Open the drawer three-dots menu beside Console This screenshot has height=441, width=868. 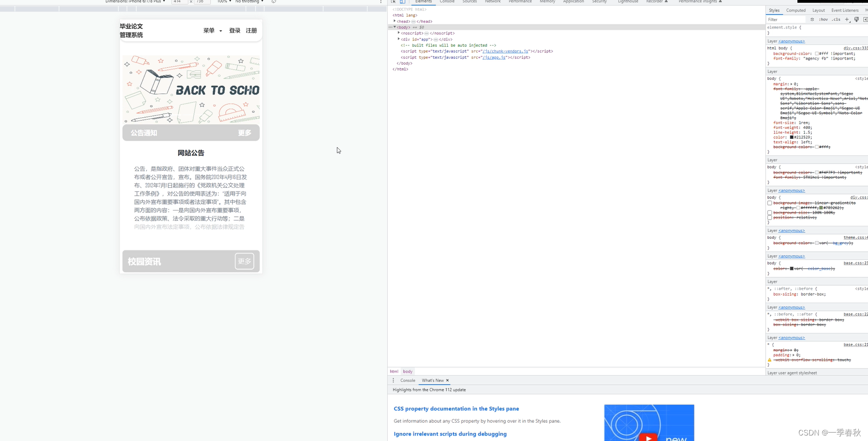(x=393, y=380)
